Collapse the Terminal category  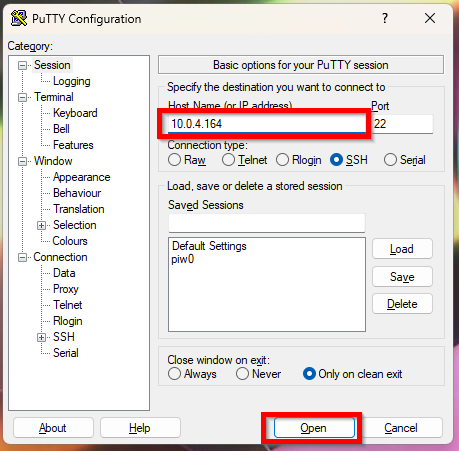[x=22, y=97]
